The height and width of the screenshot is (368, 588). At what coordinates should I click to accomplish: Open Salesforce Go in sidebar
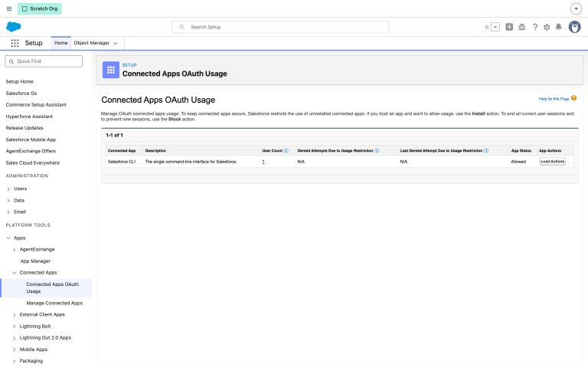(21, 93)
